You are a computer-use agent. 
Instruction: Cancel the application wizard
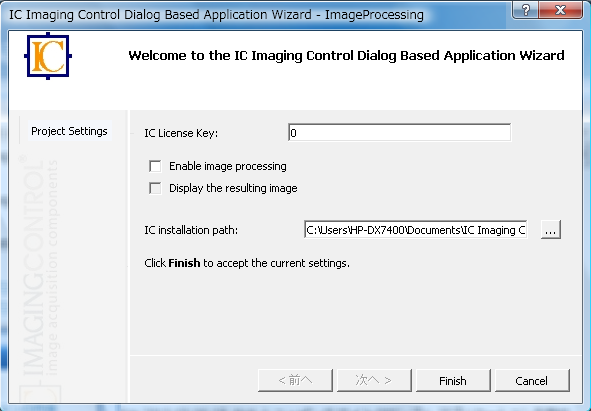(x=532, y=380)
